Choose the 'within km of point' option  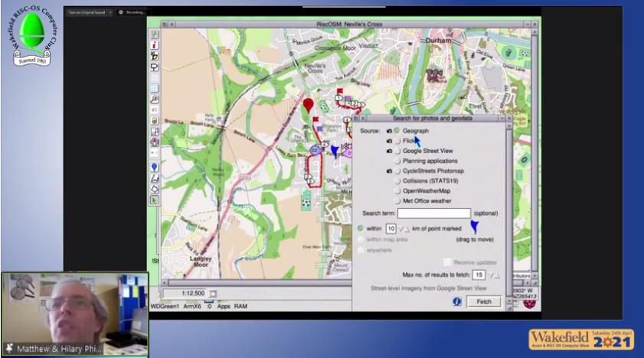tap(361, 229)
